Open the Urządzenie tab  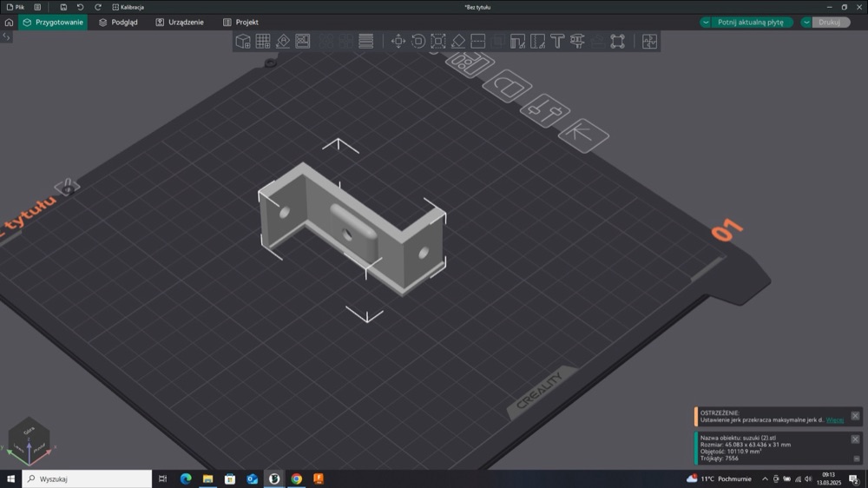(x=180, y=23)
